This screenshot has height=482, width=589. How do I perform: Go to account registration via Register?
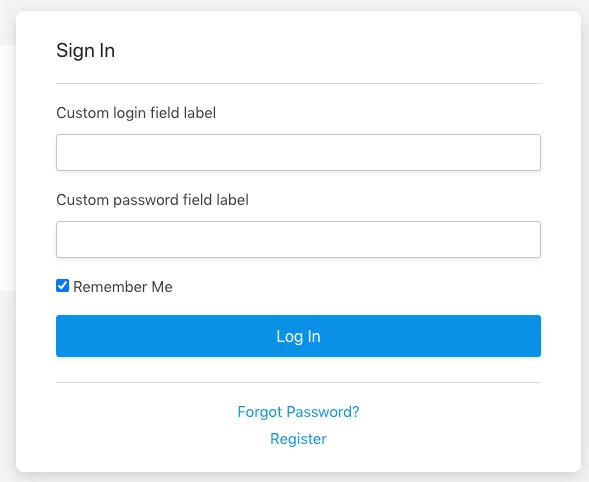pos(298,439)
